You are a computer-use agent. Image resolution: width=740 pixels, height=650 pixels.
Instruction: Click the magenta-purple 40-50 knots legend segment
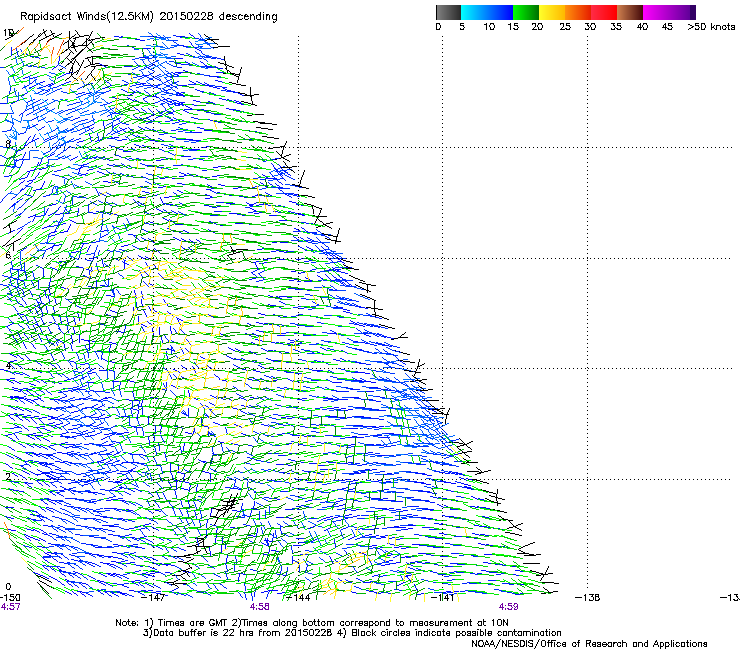[x=669, y=12]
